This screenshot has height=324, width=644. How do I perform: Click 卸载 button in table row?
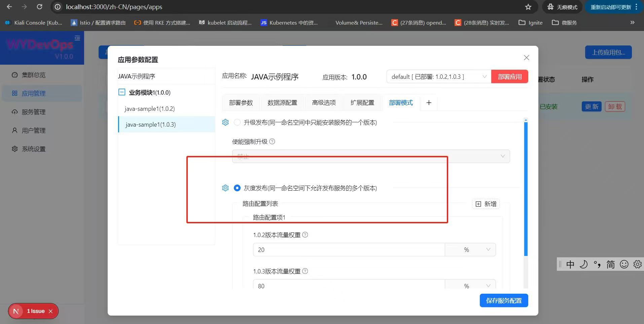615,106
